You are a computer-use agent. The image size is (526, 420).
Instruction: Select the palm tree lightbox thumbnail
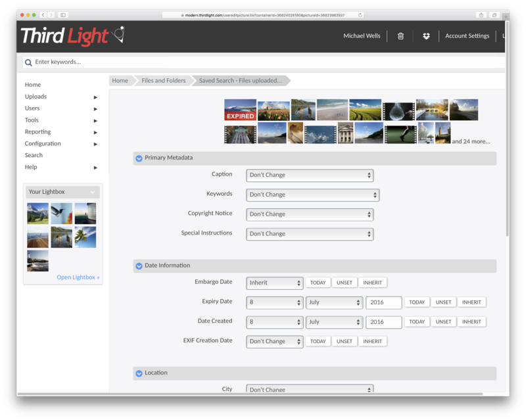(85, 237)
